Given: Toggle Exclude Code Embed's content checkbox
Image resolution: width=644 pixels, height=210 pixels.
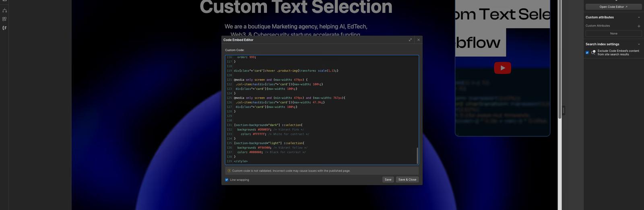Looking at the screenshot, I should tap(587, 52).
